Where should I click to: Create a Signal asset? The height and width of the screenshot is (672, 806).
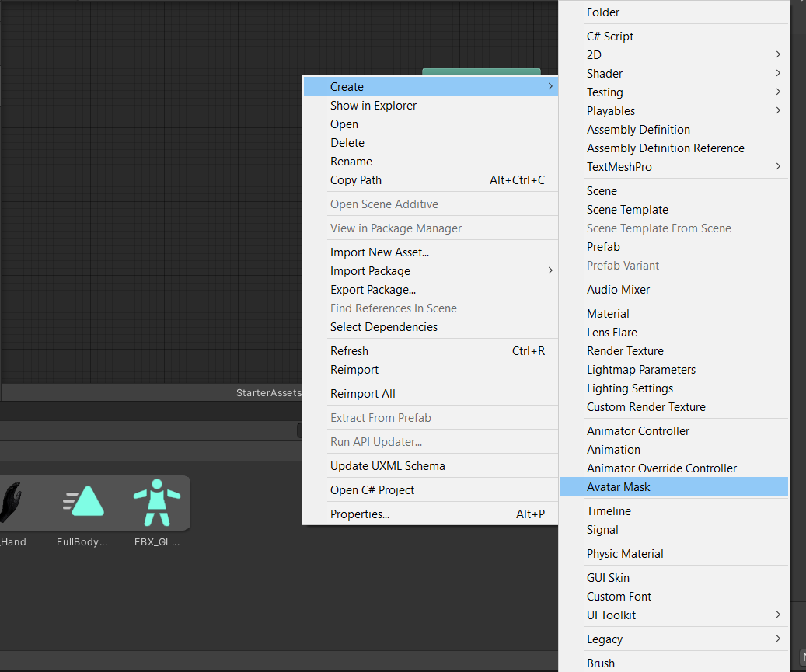[674, 529]
